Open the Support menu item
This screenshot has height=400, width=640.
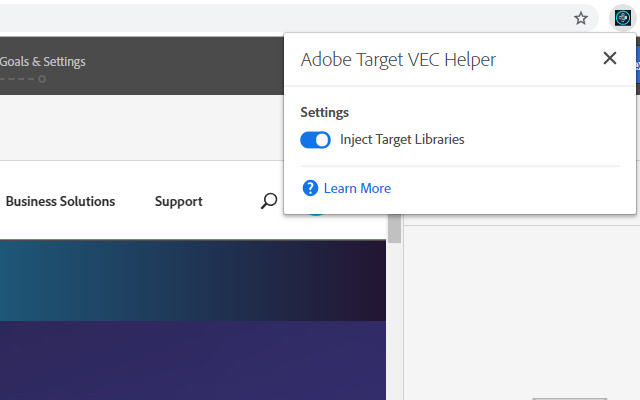coord(178,201)
